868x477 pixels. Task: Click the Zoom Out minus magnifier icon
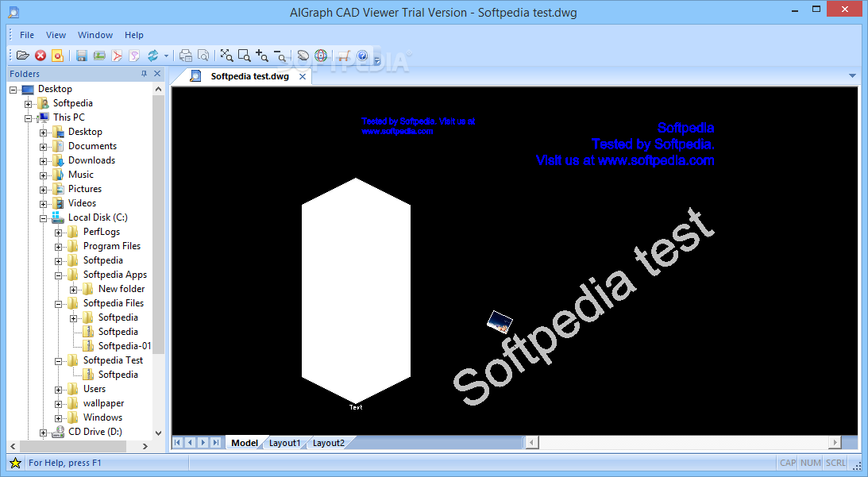coord(280,56)
